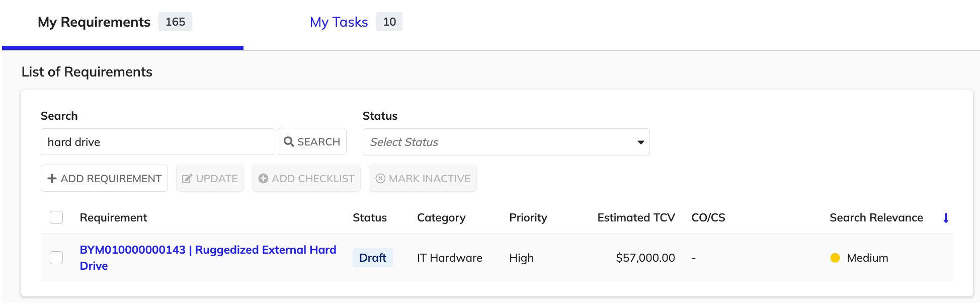Click the SEARCH button
The width and height of the screenshot is (980, 303).
[312, 142]
